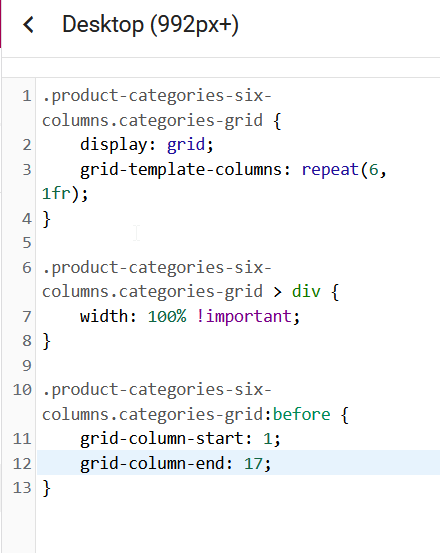Click '.product-categories-six-' selector on line 1
440x553 pixels.
[x=157, y=96]
